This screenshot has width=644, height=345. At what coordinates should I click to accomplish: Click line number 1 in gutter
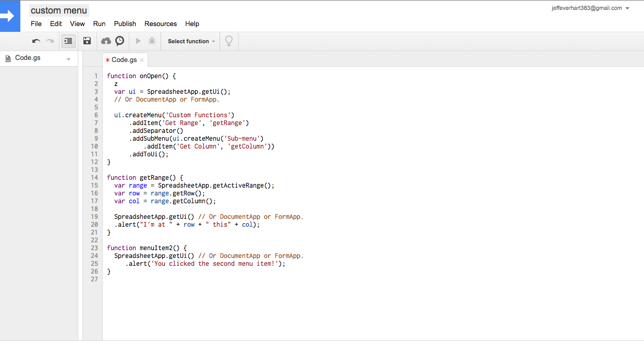96,76
